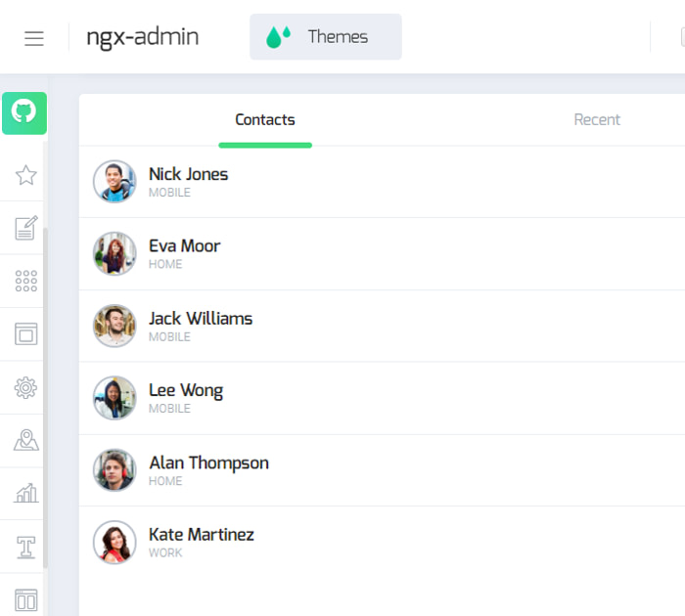685x616 pixels.
Task: Switch to the Contacts tab
Action: click(x=264, y=120)
